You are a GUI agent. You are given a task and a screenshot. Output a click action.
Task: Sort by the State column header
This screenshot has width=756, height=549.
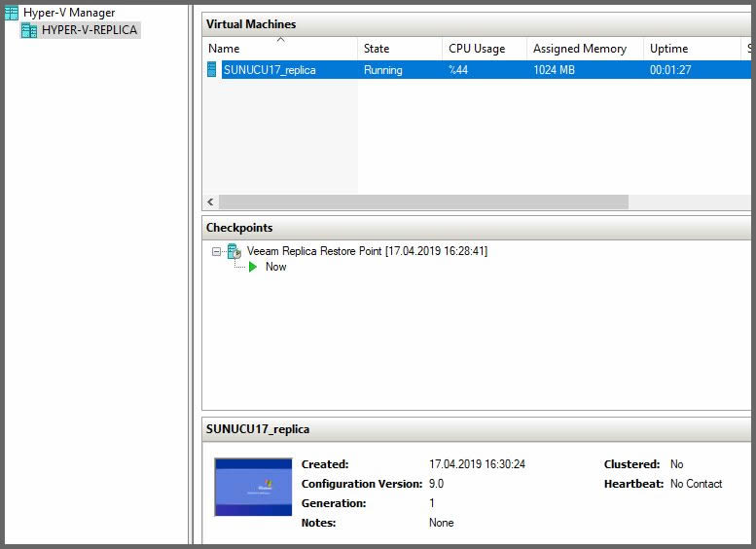399,49
